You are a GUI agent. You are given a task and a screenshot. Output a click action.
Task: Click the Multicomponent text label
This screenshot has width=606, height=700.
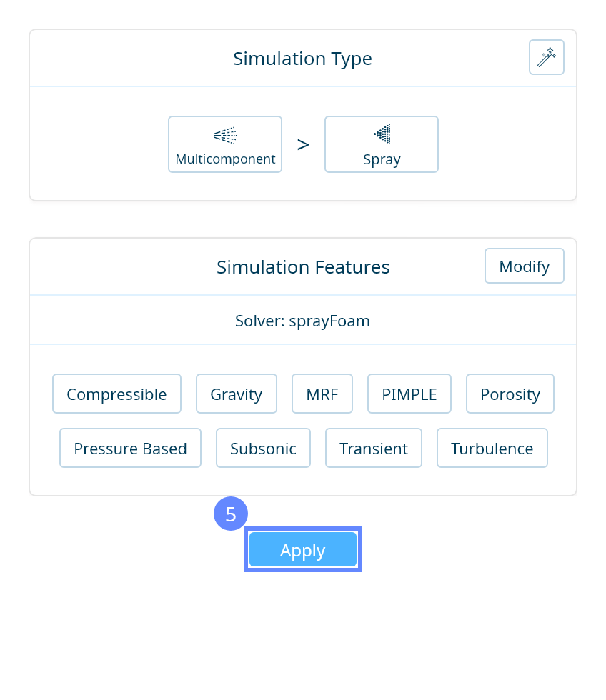[225, 159]
